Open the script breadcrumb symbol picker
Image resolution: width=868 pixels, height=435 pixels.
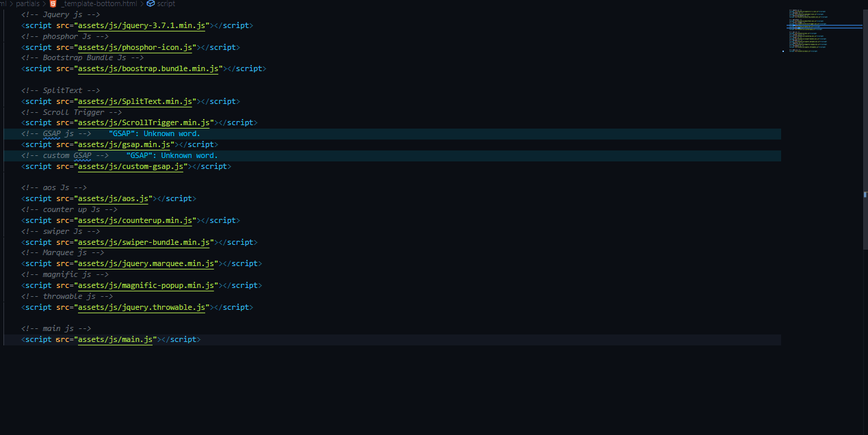pos(165,3)
